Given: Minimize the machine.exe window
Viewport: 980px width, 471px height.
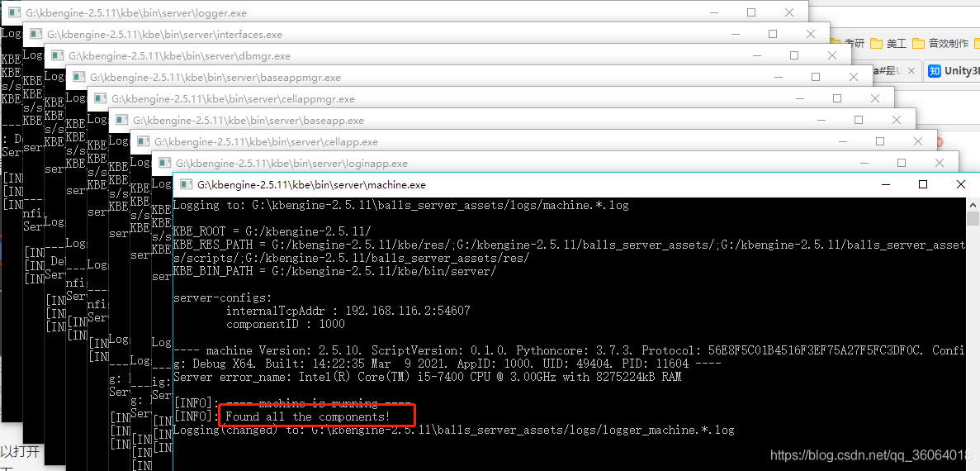Looking at the screenshot, I should pos(885,184).
